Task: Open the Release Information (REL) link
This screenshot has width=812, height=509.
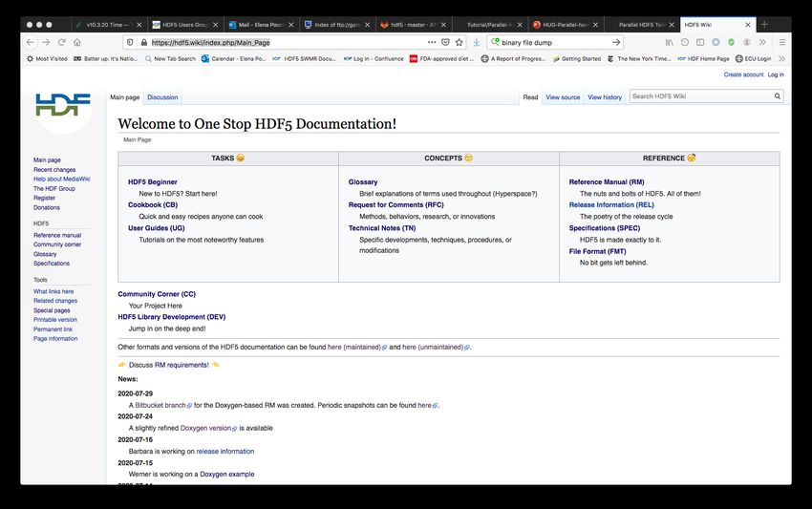Action: (611, 205)
